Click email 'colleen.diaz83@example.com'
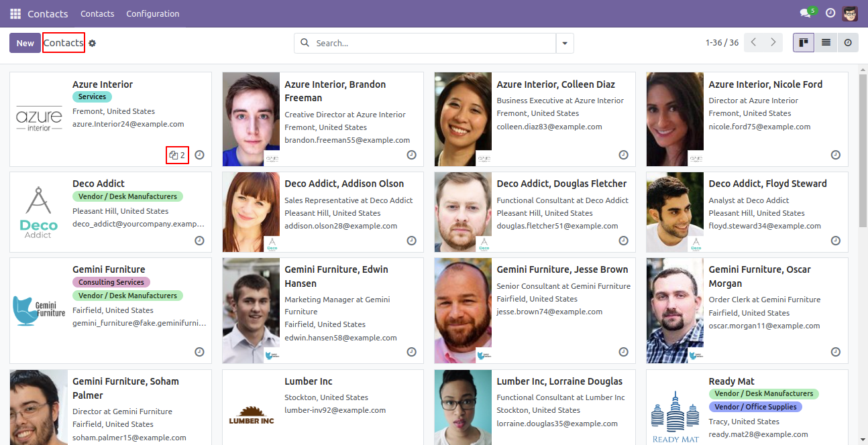This screenshot has height=445, width=868. 549,127
